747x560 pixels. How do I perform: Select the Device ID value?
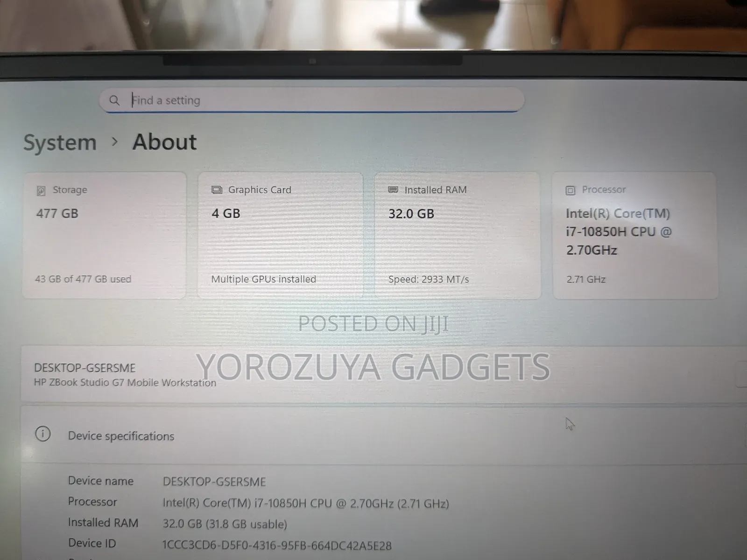tap(277, 546)
